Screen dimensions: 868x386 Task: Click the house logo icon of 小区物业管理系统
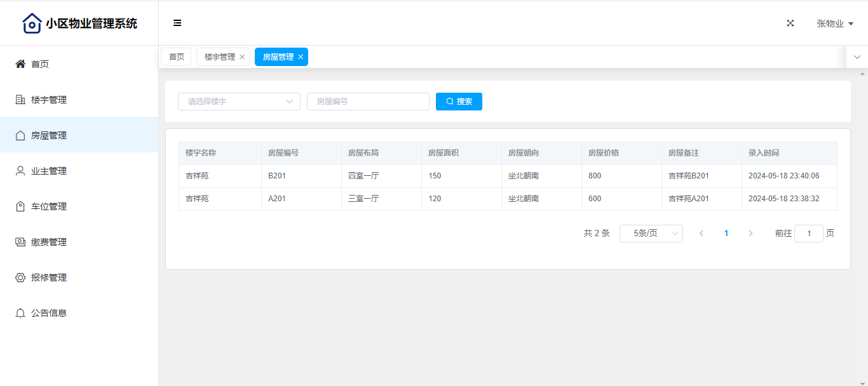(x=32, y=23)
